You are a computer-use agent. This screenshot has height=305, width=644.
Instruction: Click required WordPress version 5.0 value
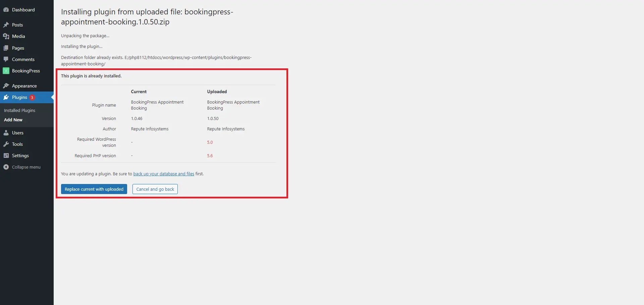(x=210, y=142)
